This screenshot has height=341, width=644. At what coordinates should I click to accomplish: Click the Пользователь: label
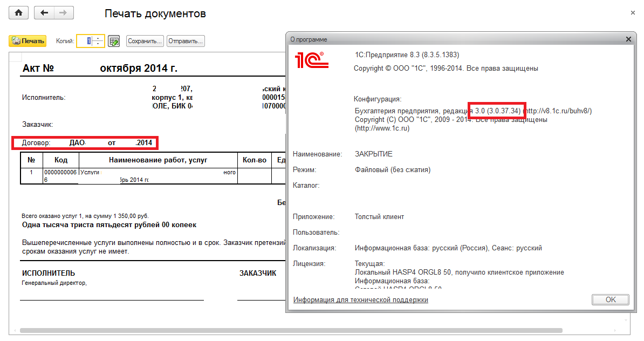pyautogui.click(x=316, y=233)
